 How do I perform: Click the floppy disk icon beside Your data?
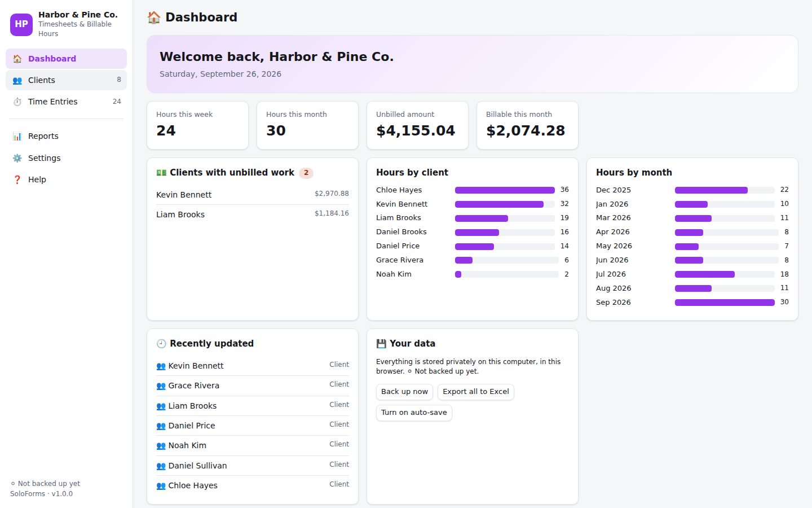click(381, 344)
